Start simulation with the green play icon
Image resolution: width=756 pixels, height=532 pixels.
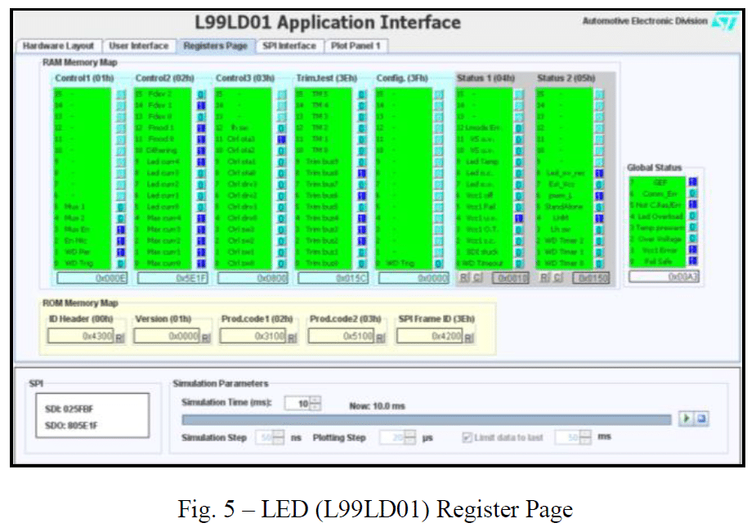tap(687, 419)
